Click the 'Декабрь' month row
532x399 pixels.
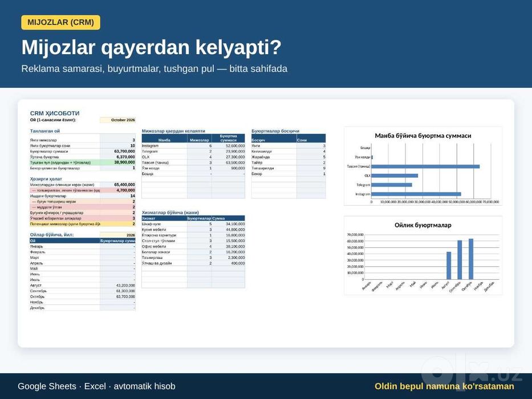point(83,308)
